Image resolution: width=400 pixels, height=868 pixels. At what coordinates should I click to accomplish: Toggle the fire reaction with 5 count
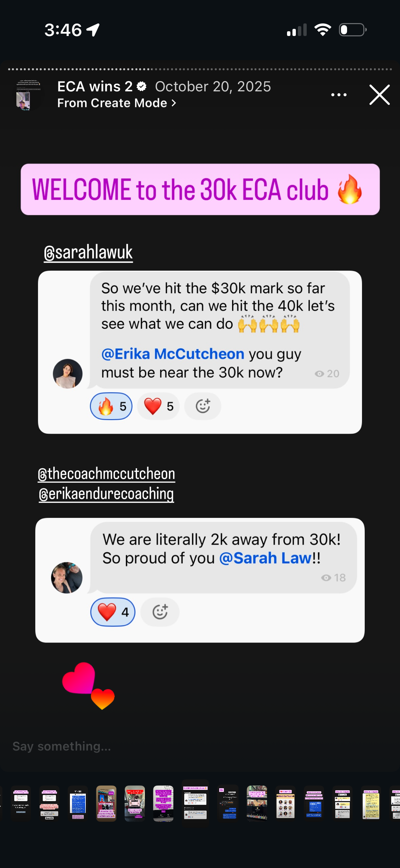pyautogui.click(x=111, y=406)
